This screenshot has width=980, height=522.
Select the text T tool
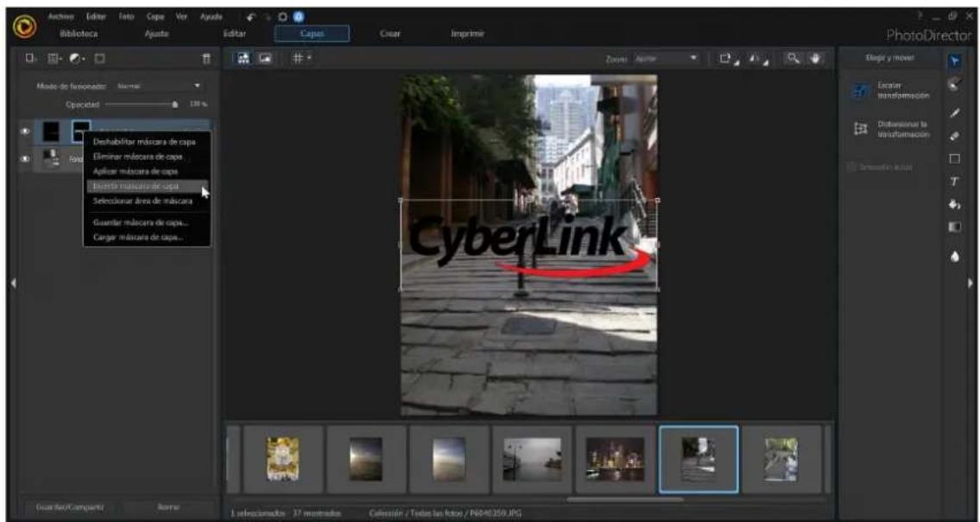[955, 181]
